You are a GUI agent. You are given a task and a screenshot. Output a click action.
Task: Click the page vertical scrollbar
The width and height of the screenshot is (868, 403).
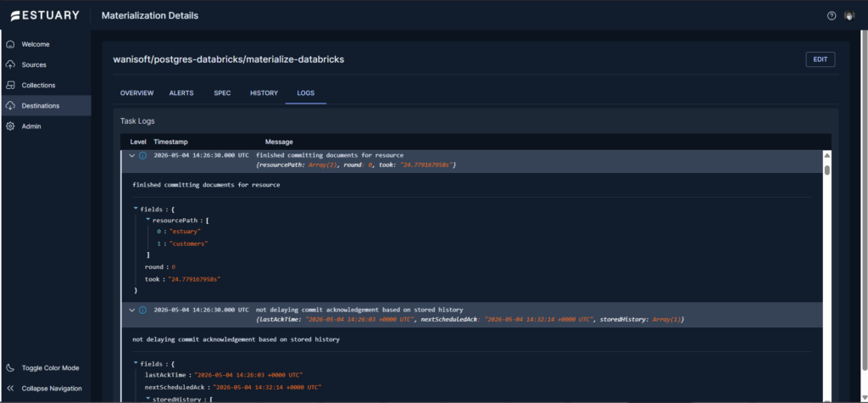(865, 201)
